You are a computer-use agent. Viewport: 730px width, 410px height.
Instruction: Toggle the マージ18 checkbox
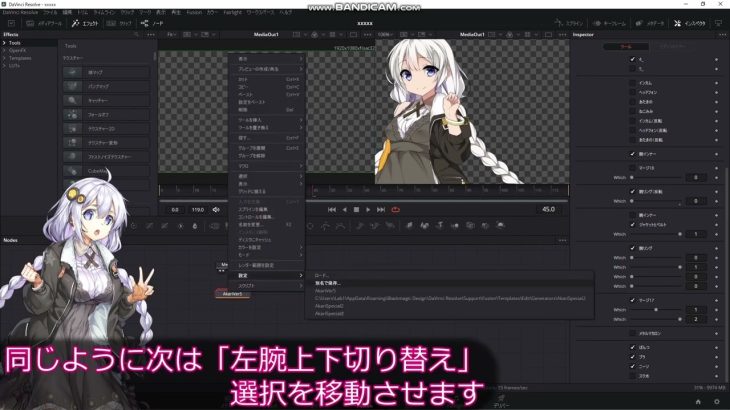(x=632, y=168)
